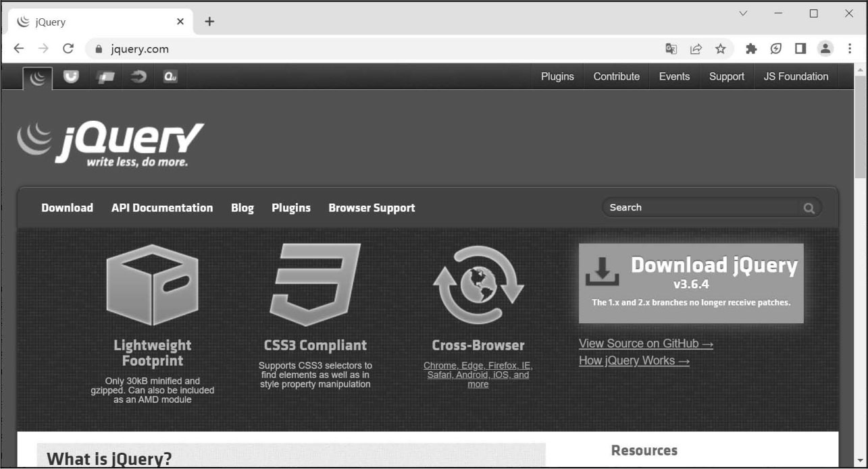Click the Lightweight Footprint heading
Image resolution: width=868 pixels, height=469 pixels.
(x=152, y=353)
